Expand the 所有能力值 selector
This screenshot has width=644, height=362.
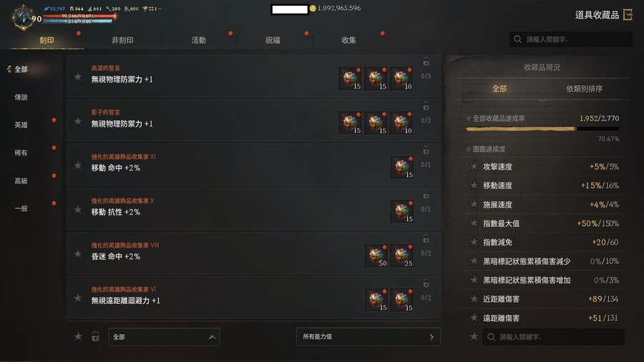point(368,336)
